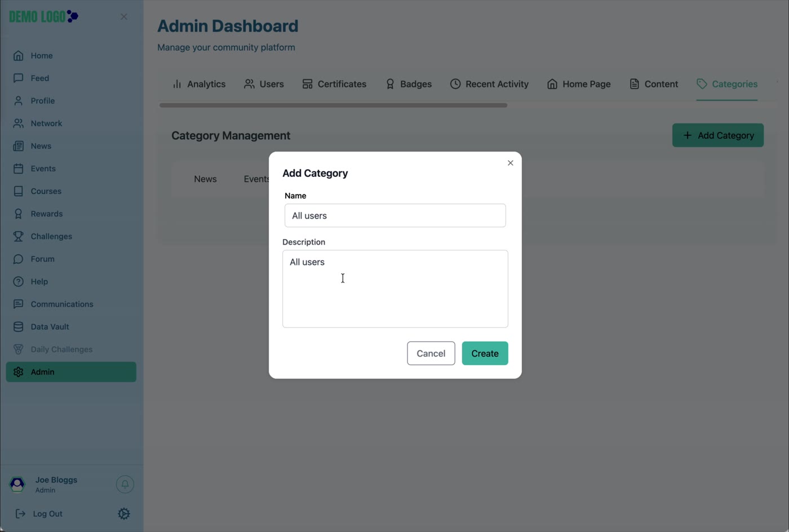Click the Admin Dashboard heading
This screenshot has width=789, height=532.
tap(228, 26)
